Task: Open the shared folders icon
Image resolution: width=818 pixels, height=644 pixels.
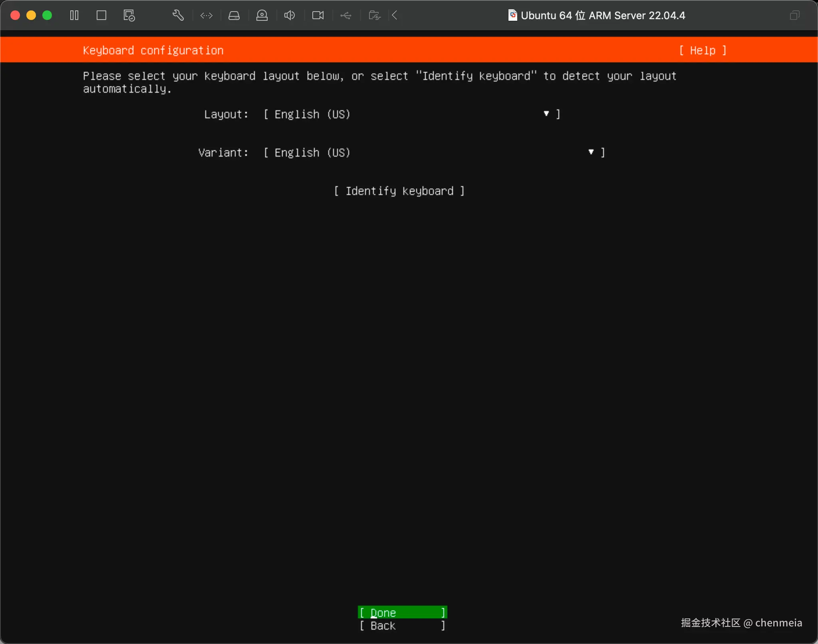Action: [x=374, y=16]
